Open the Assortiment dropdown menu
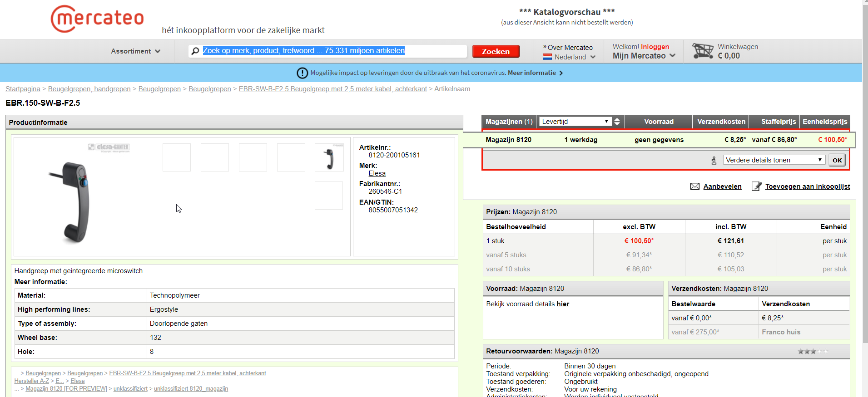Screen dimensions: 868x397 pyautogui.click(x=135, y=51)
